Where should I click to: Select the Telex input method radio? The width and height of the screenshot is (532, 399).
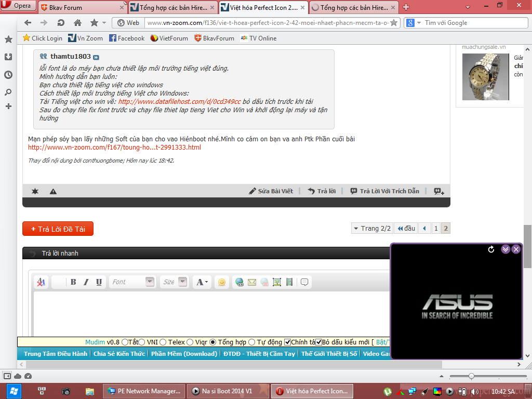[163, 342]
